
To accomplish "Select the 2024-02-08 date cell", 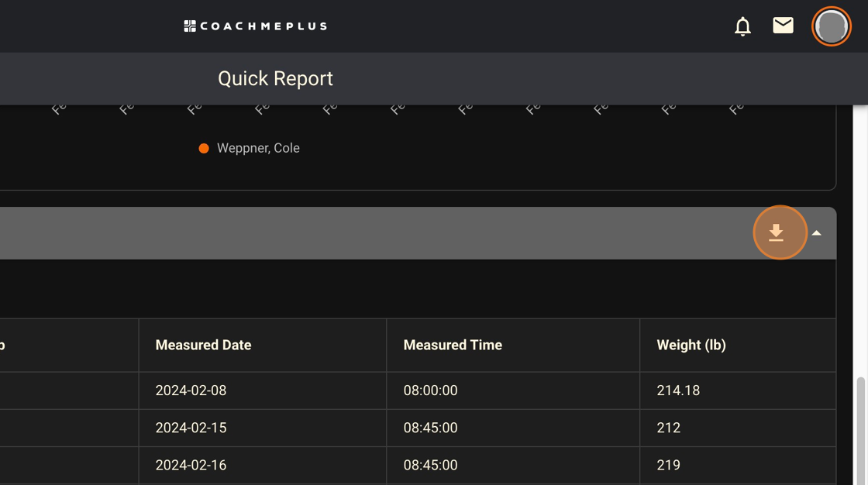I will tap(191, 390).
